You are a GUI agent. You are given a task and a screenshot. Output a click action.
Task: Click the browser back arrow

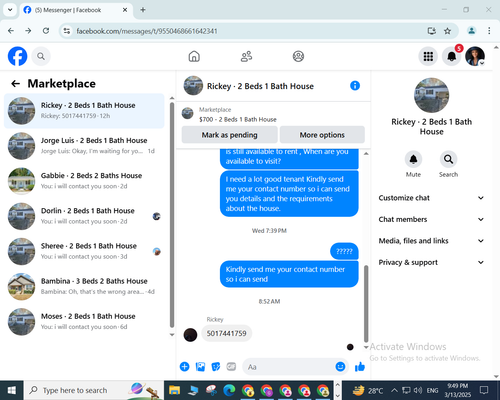(x=11, y=31)
